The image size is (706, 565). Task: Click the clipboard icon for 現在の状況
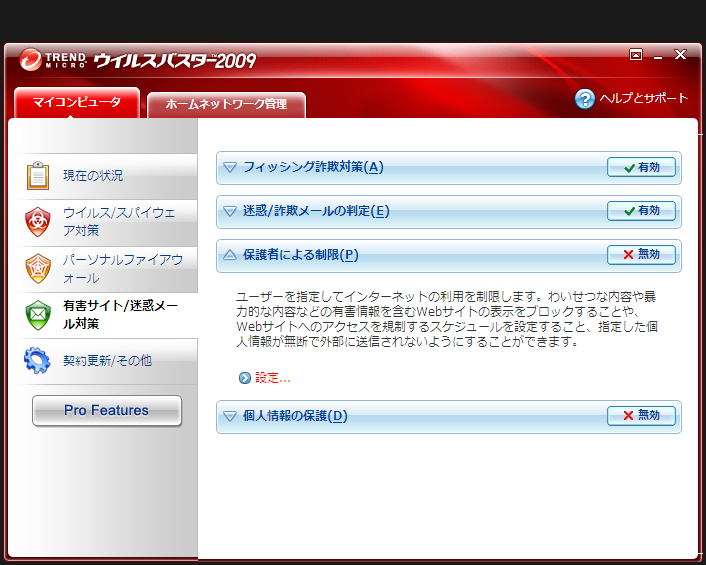[38, 176]
